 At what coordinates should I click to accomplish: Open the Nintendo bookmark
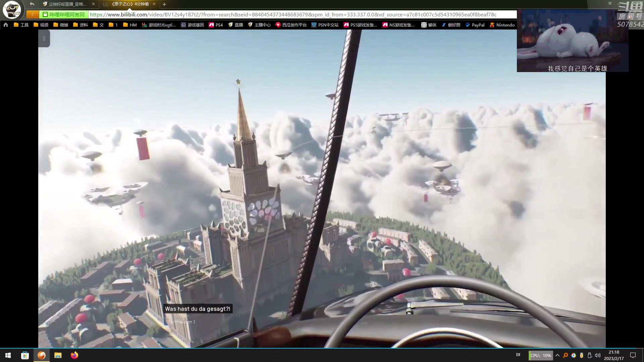click(x=502, y=25)
